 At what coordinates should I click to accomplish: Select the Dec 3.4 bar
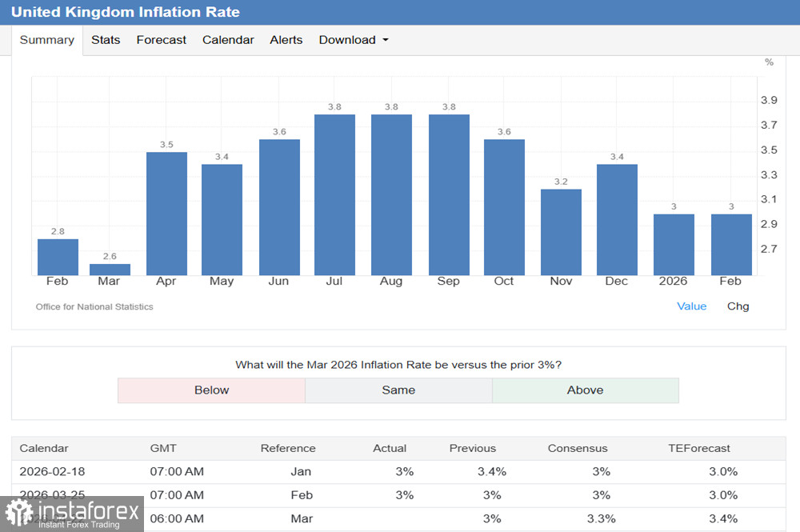(617, 219)
